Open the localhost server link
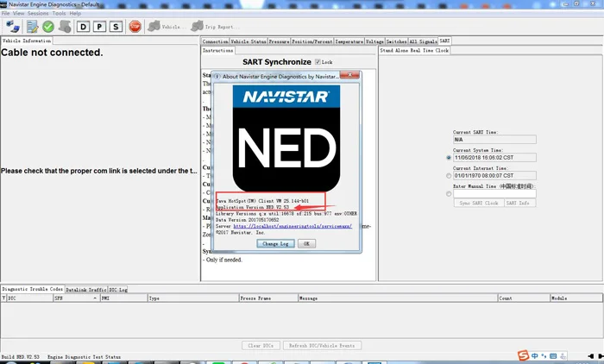The height and width of the screenshot is (364, 604). (x=293, y=226)
